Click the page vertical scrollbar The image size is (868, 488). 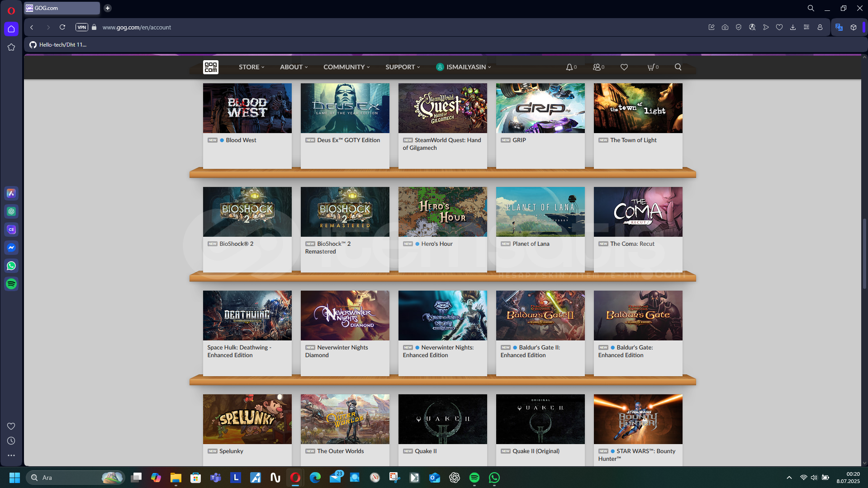click(864, 254)
